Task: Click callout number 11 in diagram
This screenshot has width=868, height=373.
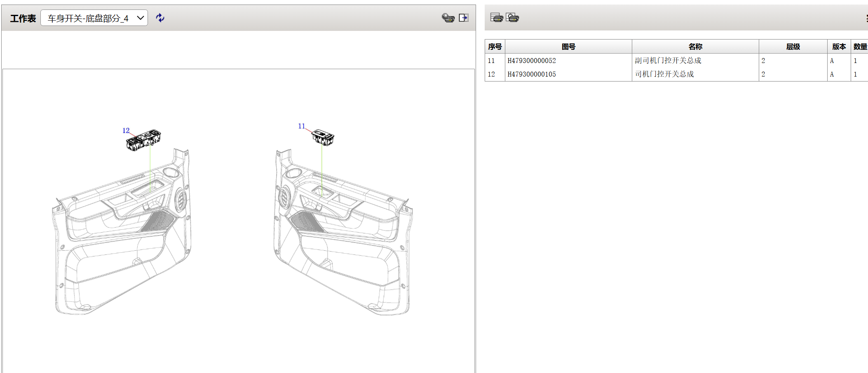Action: pyautogui.click(x=301, y=126)
